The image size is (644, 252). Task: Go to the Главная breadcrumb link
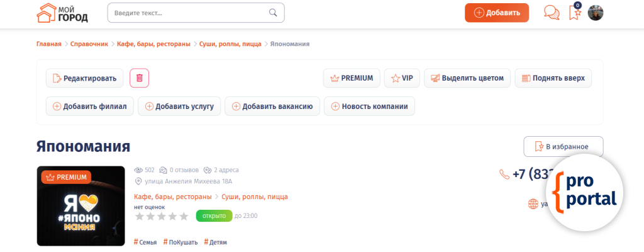point(49,44)
